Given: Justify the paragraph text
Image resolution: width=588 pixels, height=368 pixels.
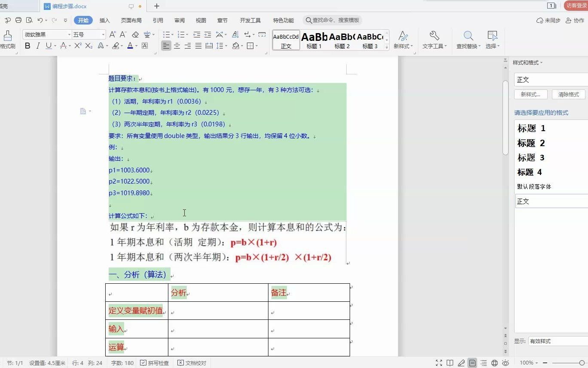Looking at the screenshot, I should [198, 46].
